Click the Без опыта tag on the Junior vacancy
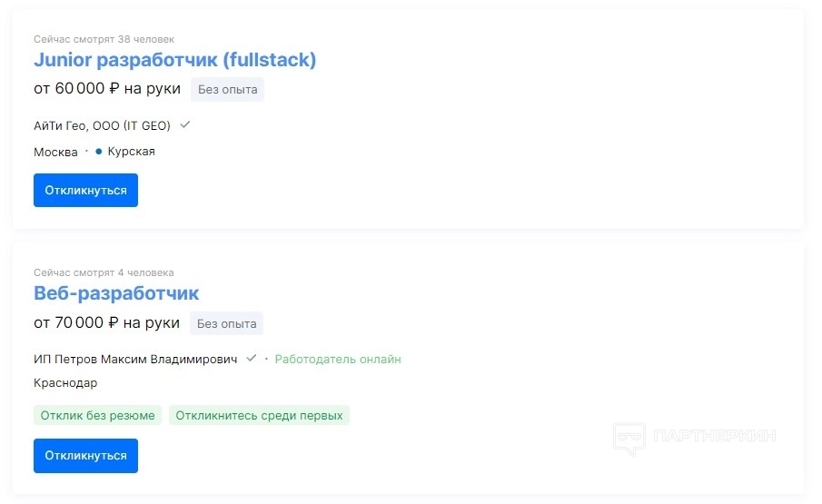This screenshot has height=504, width=822. tap(227, 89)
